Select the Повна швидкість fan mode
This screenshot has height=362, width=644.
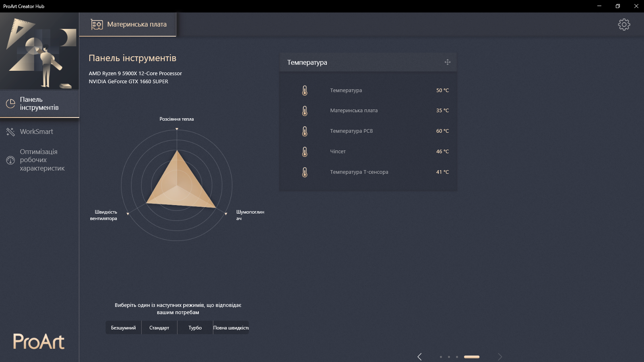[x=231, y=328]
